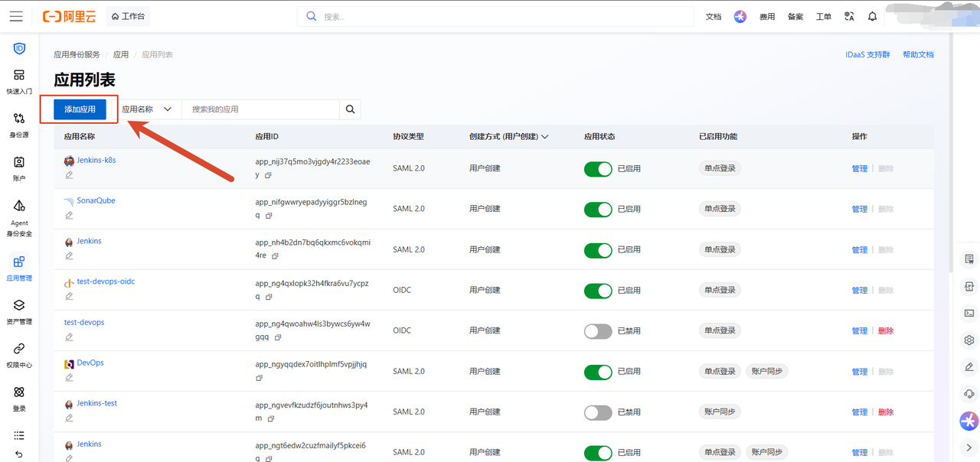Open the 帮助文档 link
The image size is (980, 462).
click(918, 54)
